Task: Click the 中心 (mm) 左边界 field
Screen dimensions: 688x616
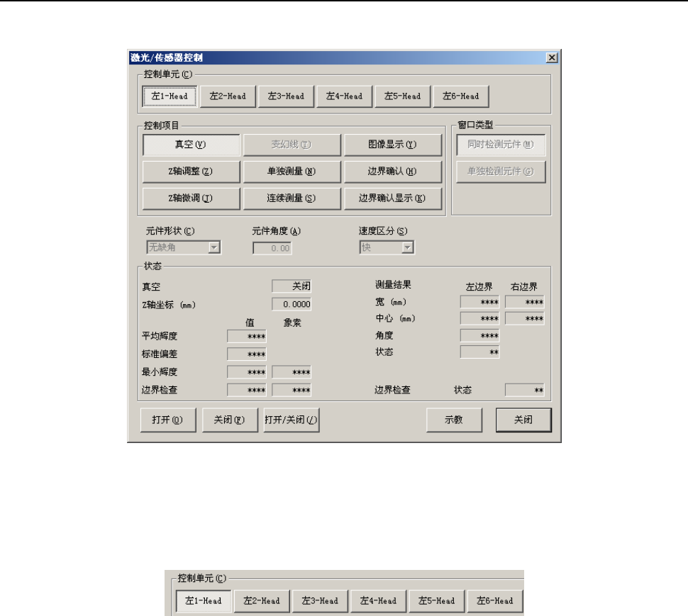Action: (479, 318)
